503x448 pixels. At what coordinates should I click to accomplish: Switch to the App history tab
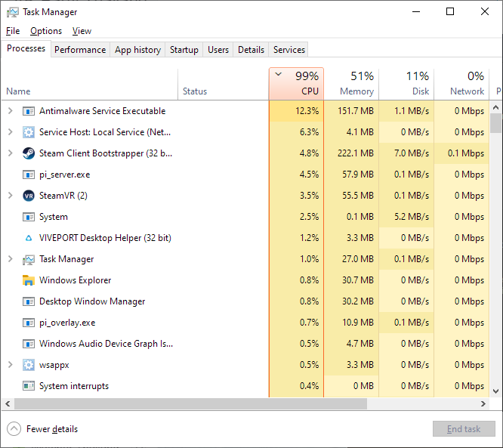[x=137, y=50]
